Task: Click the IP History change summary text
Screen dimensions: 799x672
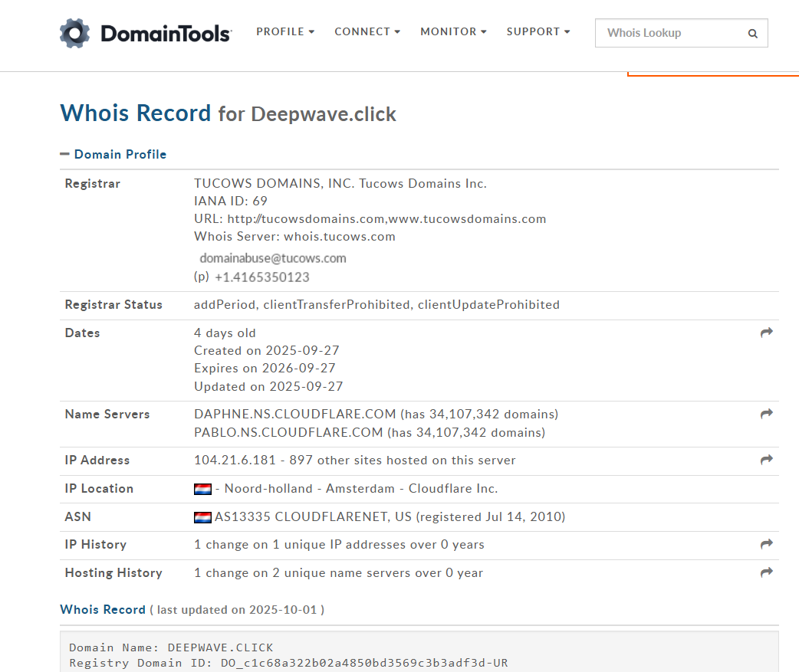Action: [x=339, y=545]
